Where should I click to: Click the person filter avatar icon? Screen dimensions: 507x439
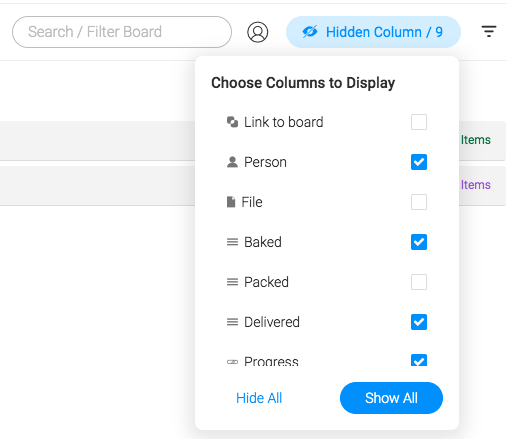point(257,32)
